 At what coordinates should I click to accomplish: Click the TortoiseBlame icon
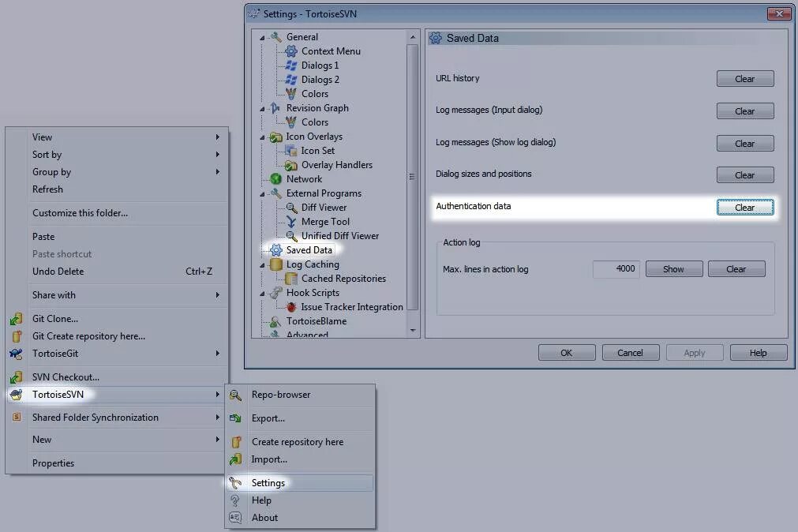(x=275, y=321)
